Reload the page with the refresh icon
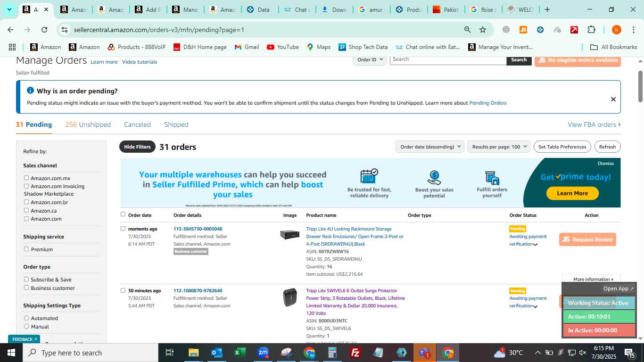This screenshot has width=644, height=362. pyautogui.click(x=44, y=30)
